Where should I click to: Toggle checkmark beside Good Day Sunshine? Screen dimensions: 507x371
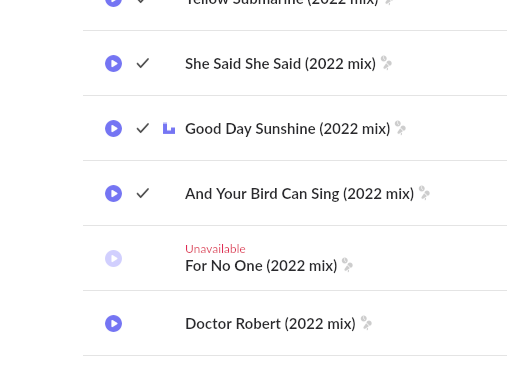(143, 128)
